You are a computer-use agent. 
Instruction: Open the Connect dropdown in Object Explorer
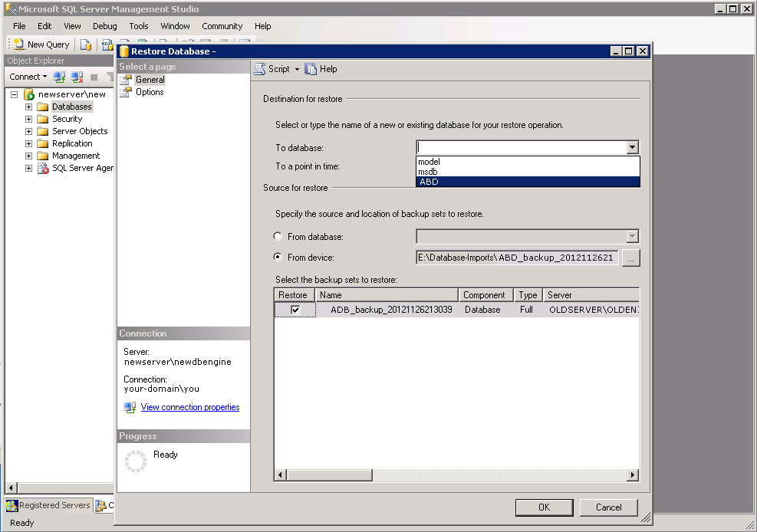point(28,77)
